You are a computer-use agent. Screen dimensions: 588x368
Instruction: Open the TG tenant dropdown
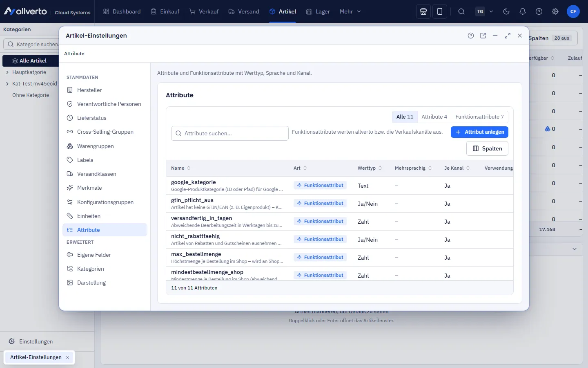point(485,11)
